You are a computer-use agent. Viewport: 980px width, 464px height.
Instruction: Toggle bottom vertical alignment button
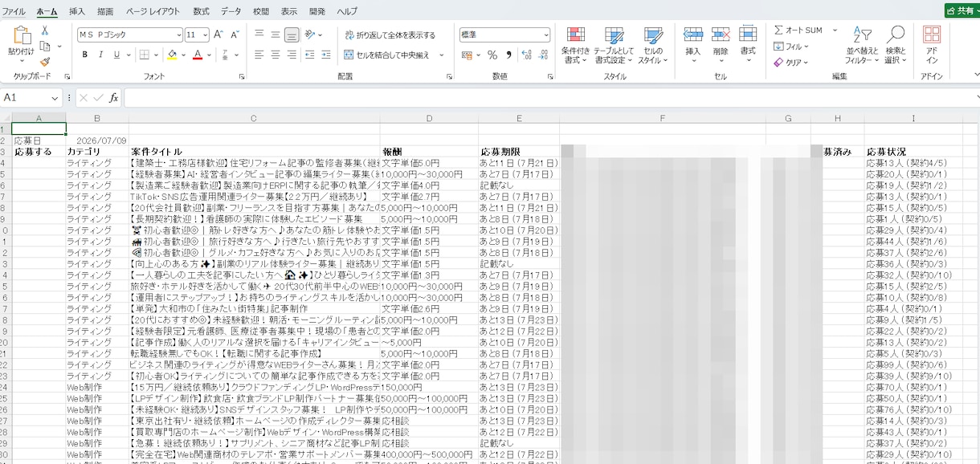[x=292, y=35]
